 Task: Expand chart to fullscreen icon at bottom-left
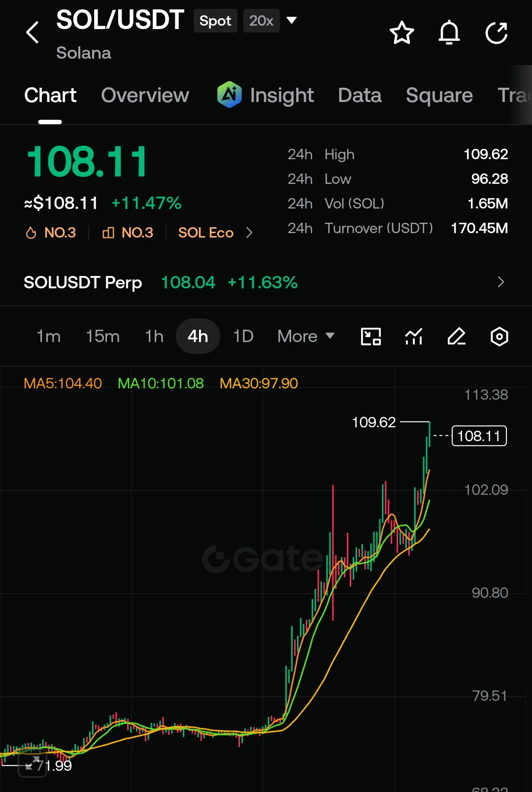33,764
